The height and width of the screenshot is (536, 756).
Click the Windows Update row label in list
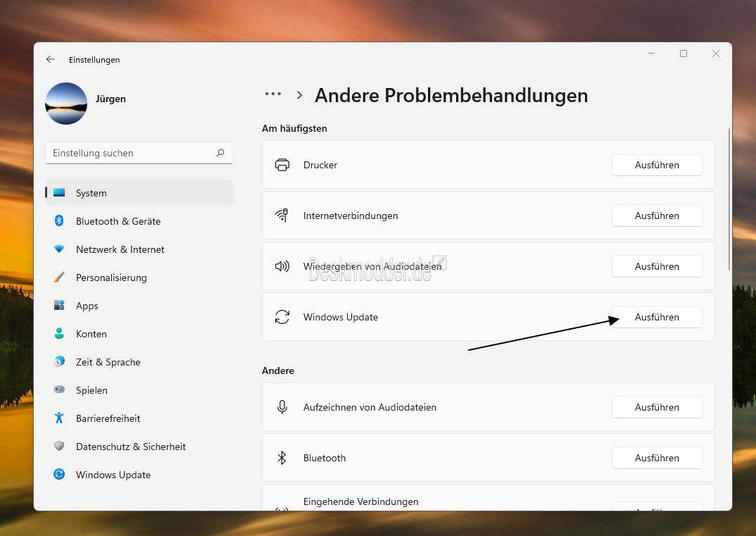(x=341, y=317)
